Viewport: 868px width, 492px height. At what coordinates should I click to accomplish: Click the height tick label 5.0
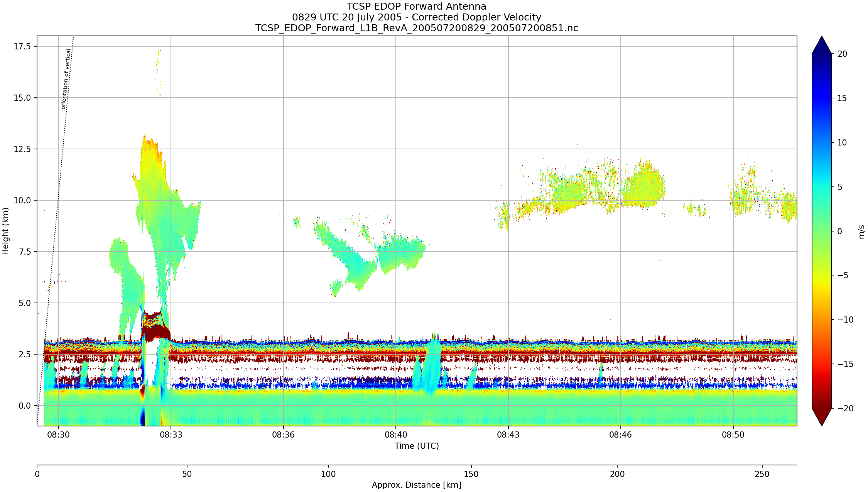[24, 303]
